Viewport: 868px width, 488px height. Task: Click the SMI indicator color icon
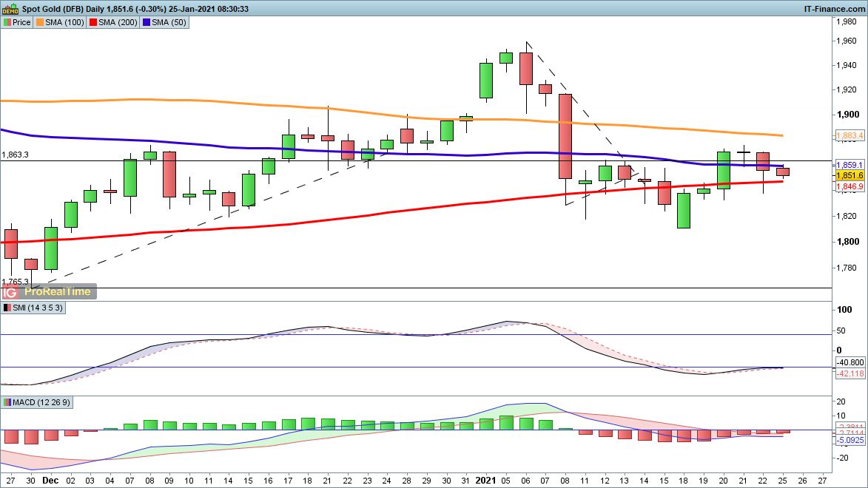click(7, 308)
